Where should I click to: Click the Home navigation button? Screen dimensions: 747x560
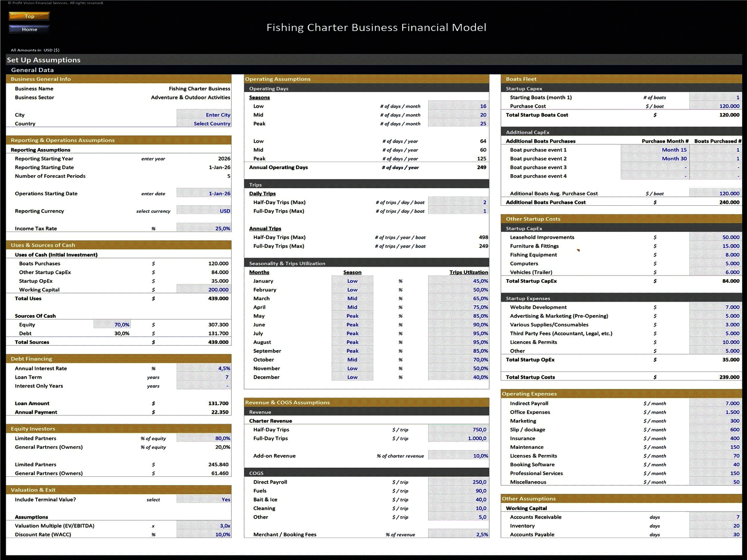(x=29, y=29)
